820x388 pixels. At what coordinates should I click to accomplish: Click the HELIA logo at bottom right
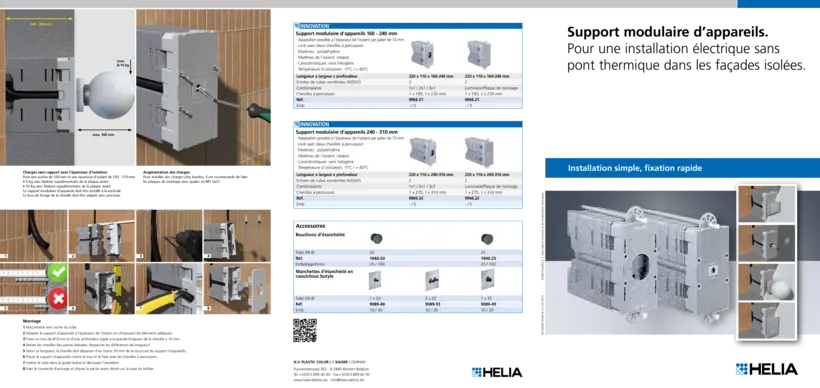click(766, 369)
